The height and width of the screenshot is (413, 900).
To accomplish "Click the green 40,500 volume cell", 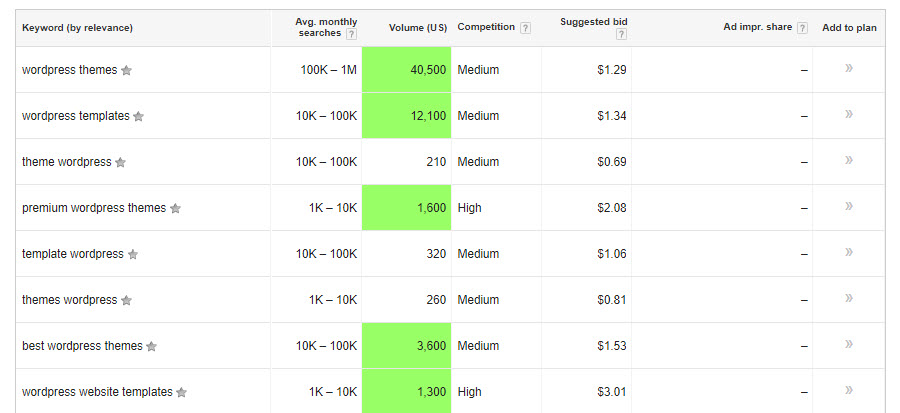I will [x=406, y=69].
